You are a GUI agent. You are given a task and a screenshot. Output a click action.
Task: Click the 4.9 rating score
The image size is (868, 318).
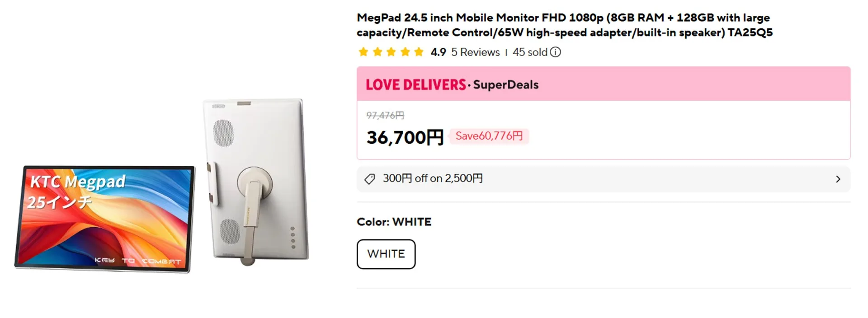pyautogui.click(x=438, y=52)
